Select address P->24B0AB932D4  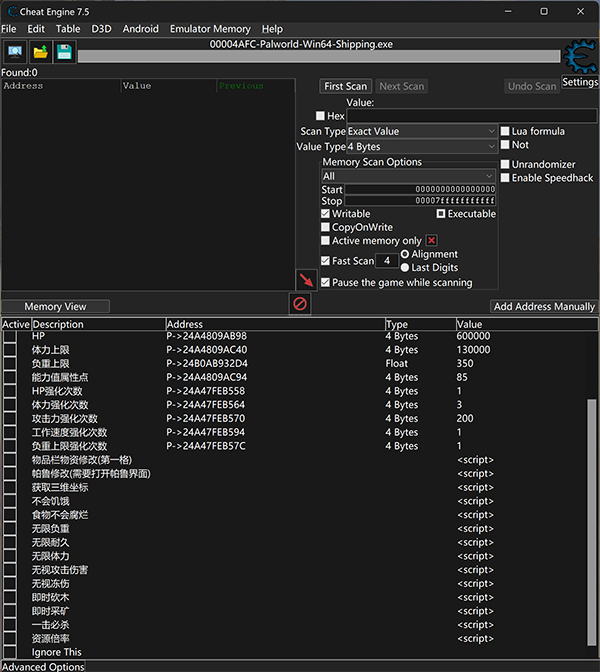[x=207, y=363]
